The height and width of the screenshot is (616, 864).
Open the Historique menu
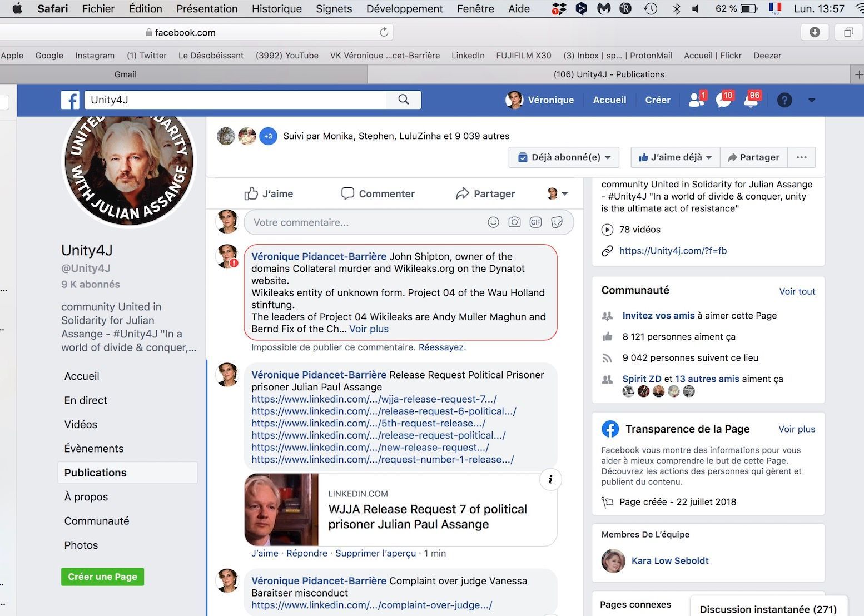pyautogui.click(x=276, y=9)
